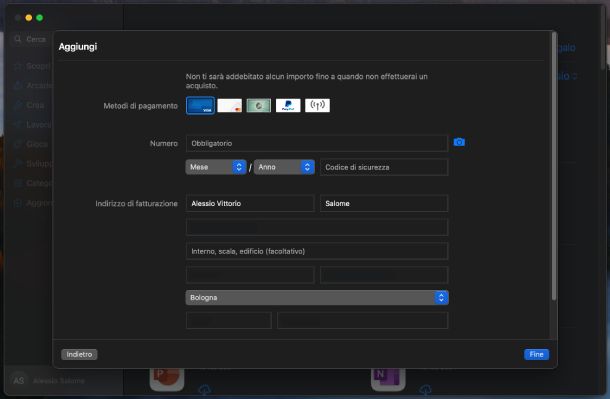610x399 pixels.
Task: Click the street address field below name
Action: tap(317, 227)
